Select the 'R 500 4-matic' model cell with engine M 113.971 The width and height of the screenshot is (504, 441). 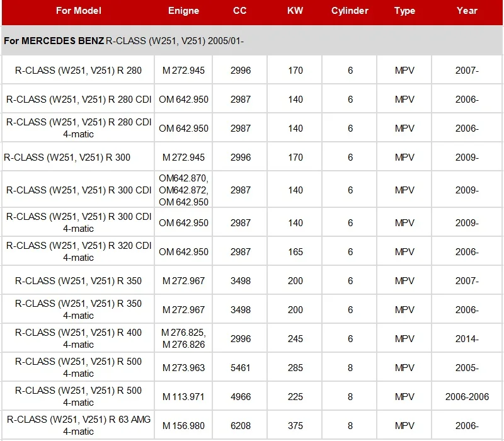[x=78, y=396]
